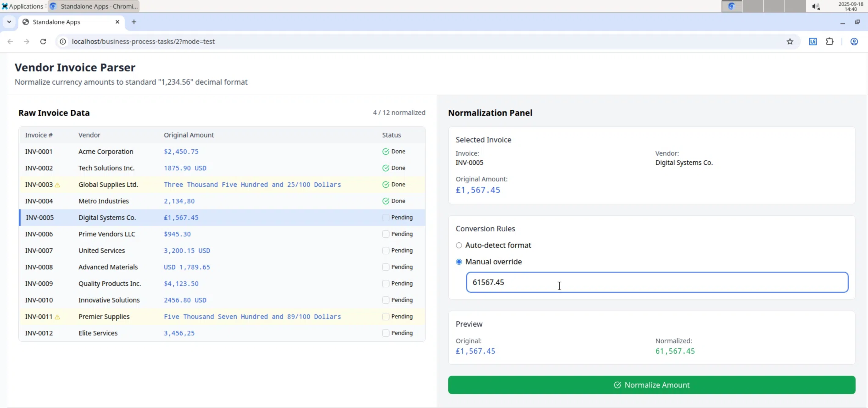Viewport: 868px width, 408px height.
Task: Toggle the Pending checkbox for INV-0012
Action: (385, 333)
